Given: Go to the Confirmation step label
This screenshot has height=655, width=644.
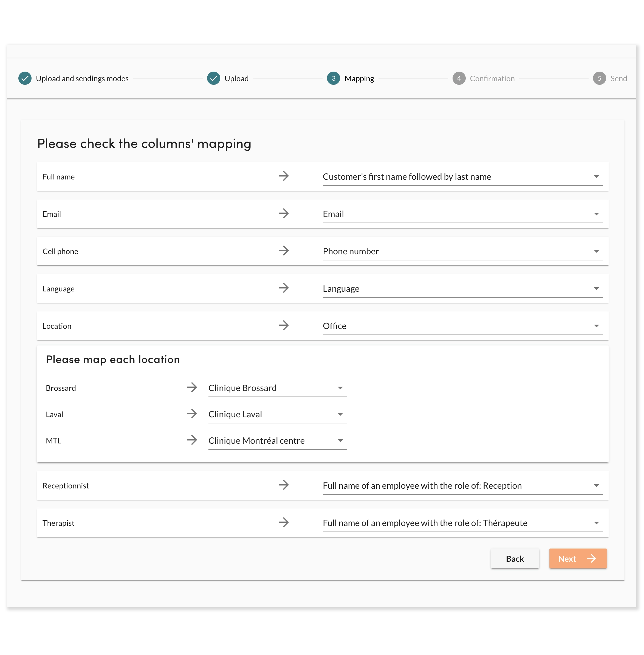Looking at the screenshot, I should [492, 78].
